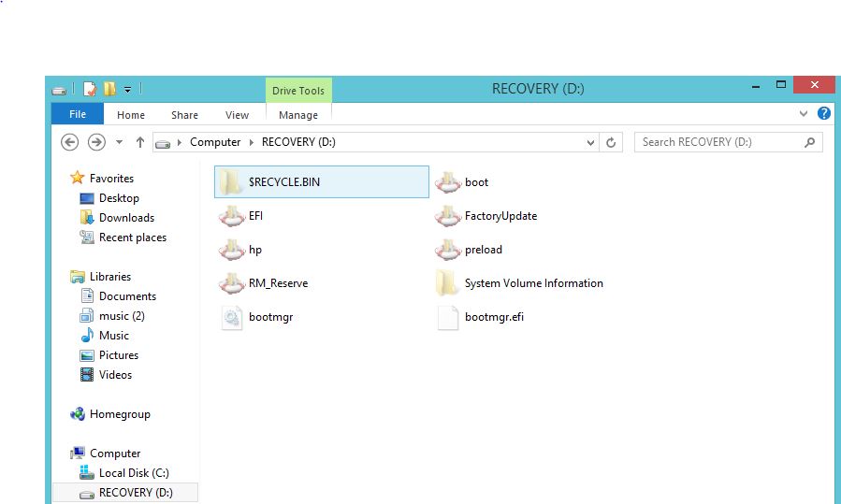The image size is (841, 504).
Task: Open the recent locations dropdown arrow
Action: click(x=119, y=142)
